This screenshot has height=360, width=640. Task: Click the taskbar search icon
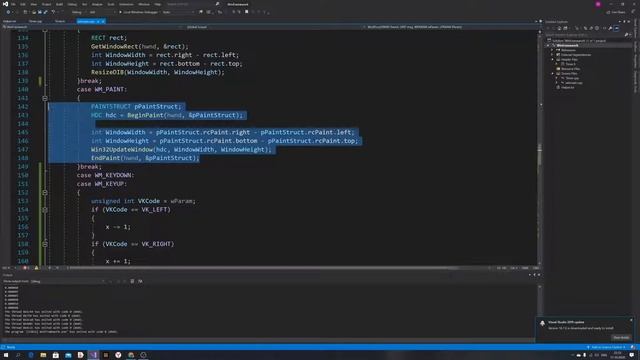coord(18,355)
